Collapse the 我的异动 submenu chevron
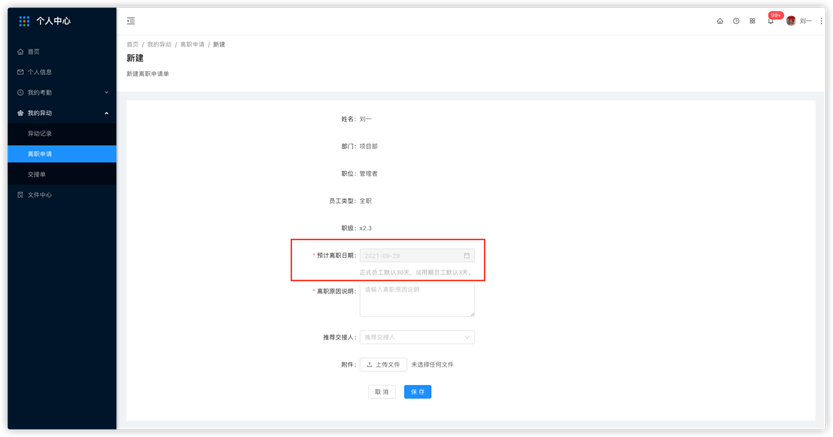Screen dimensions: 833x437 106,113
